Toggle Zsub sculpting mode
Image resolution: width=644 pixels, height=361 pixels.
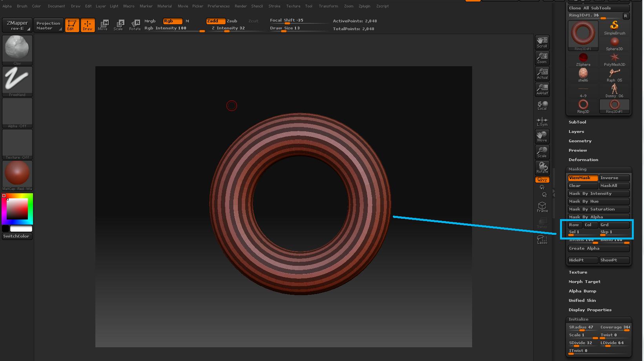[232, 21]
